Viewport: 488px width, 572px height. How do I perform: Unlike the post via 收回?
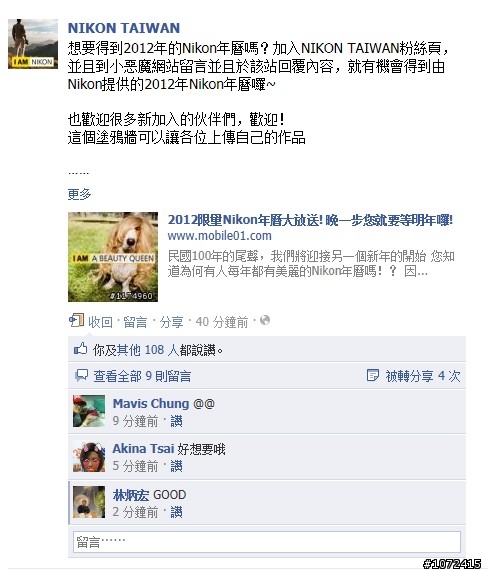100,322
